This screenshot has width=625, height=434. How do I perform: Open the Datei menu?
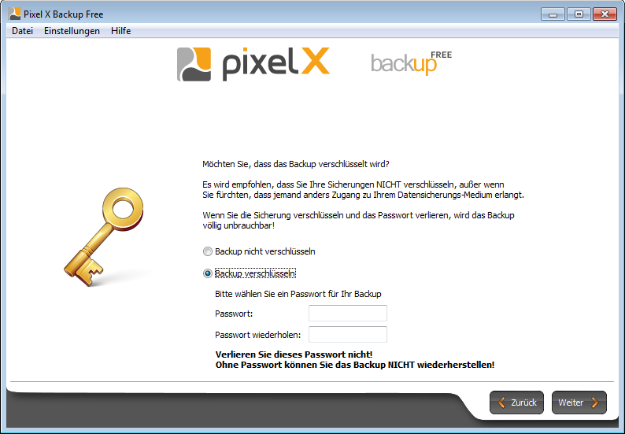22,31
